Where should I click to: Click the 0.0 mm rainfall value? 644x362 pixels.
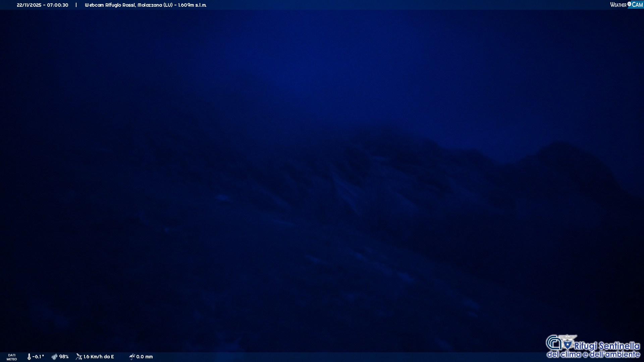[x=145, y=357]
